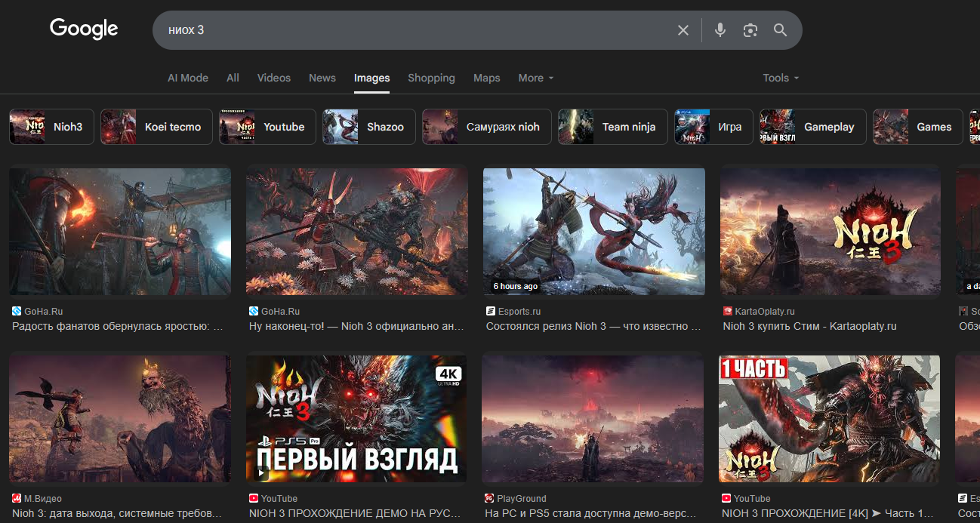Open link "NIOH 3 ПРОХОЖДЕНИЕ ДЕМО НА РУС"
The image size is (980, 523).
[355, 514]
